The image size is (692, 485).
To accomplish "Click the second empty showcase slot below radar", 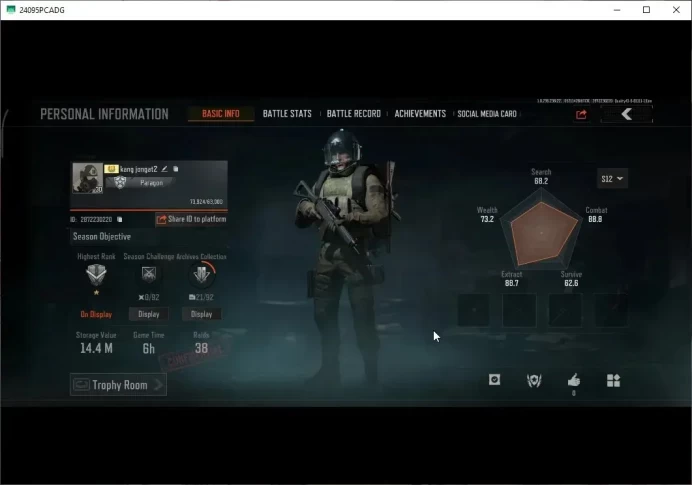I will click(x=520, y=310).
